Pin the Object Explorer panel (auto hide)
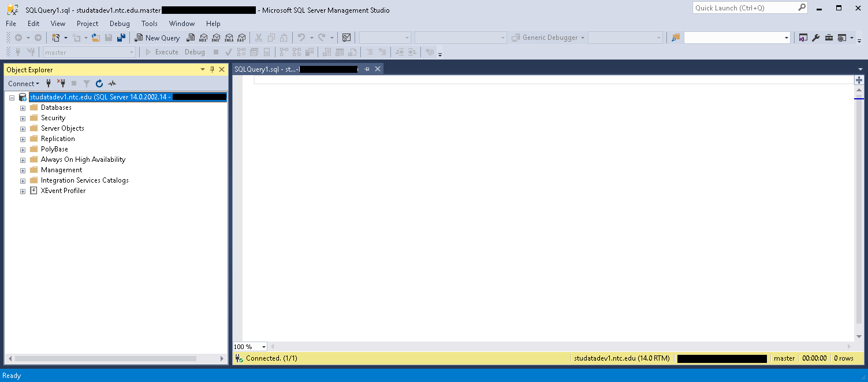868x382 pixels. 213,69
